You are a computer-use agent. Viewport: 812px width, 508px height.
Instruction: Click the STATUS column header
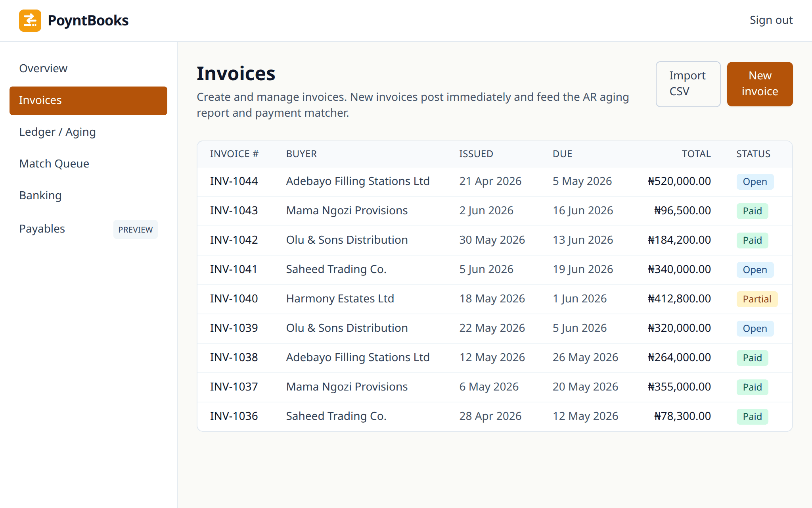753,154
